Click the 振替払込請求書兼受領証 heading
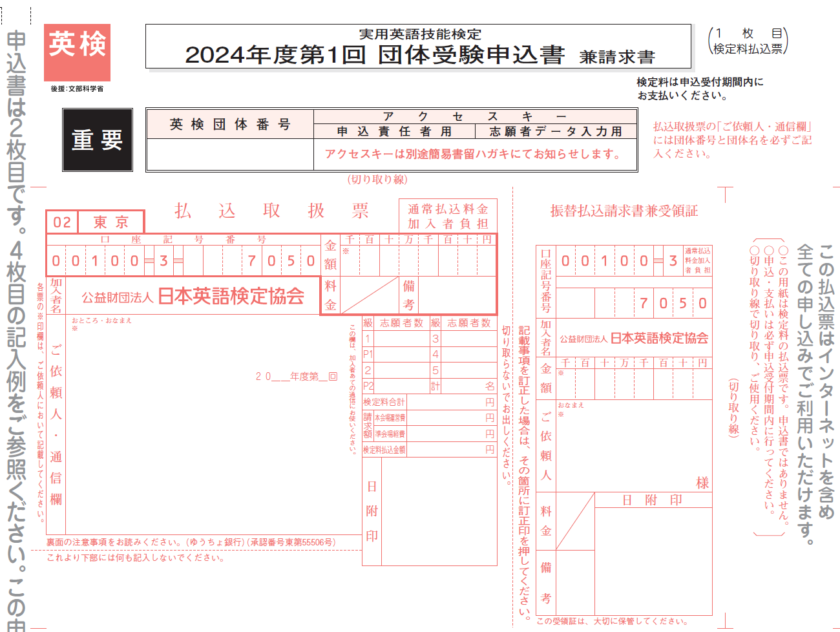Viewport: 840px width, 632px height. tap(624, 211)
